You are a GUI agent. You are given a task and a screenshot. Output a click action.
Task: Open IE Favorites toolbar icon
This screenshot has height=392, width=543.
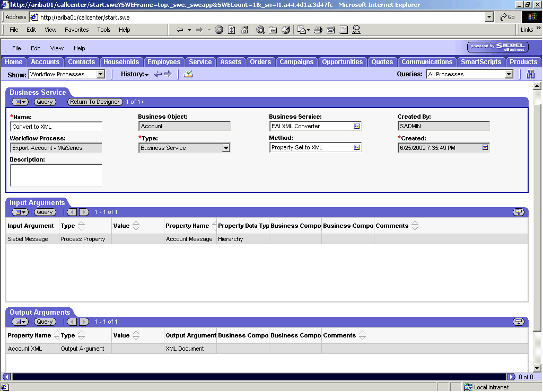click(273, 30)
